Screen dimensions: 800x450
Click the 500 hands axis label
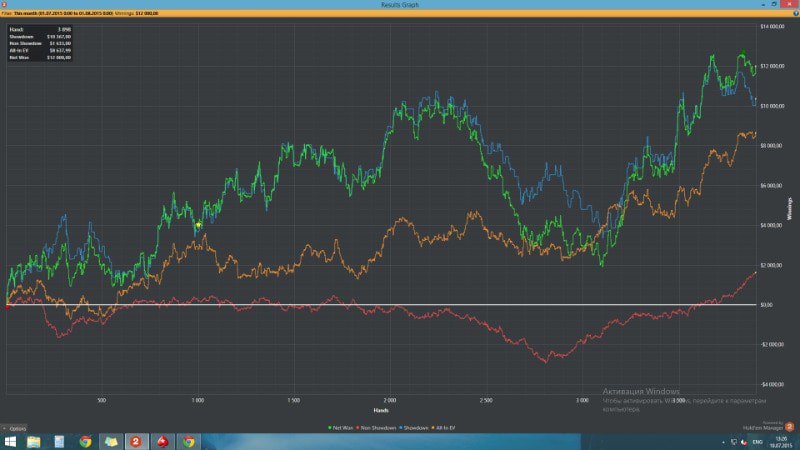click(x=102, y=401)
